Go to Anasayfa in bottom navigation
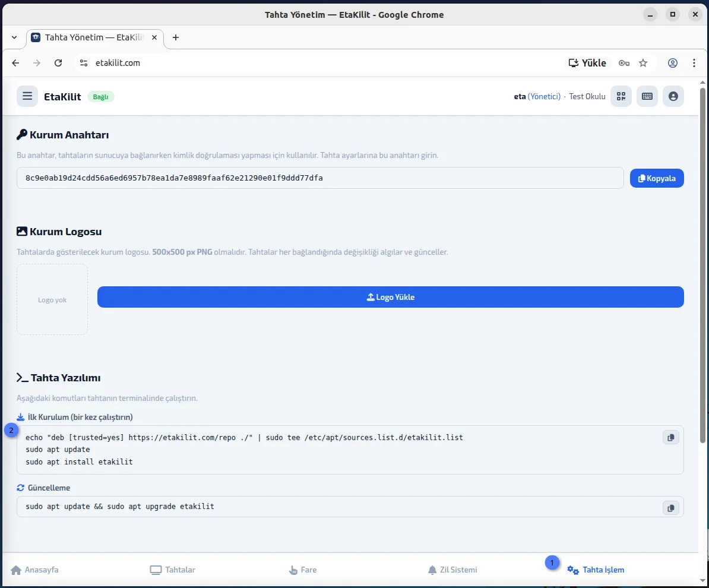Screen dimensions: 709x588 pyautogui.click(x=35, y=570)
